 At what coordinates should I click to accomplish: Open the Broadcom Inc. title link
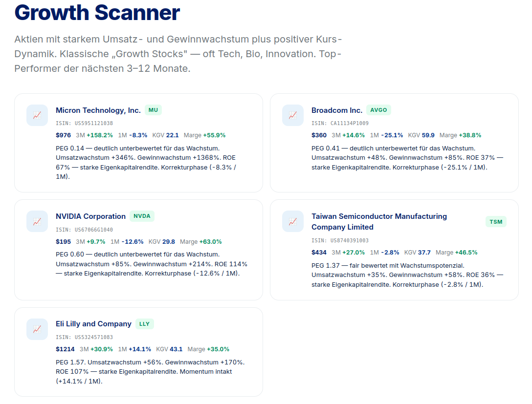(337, 110)
